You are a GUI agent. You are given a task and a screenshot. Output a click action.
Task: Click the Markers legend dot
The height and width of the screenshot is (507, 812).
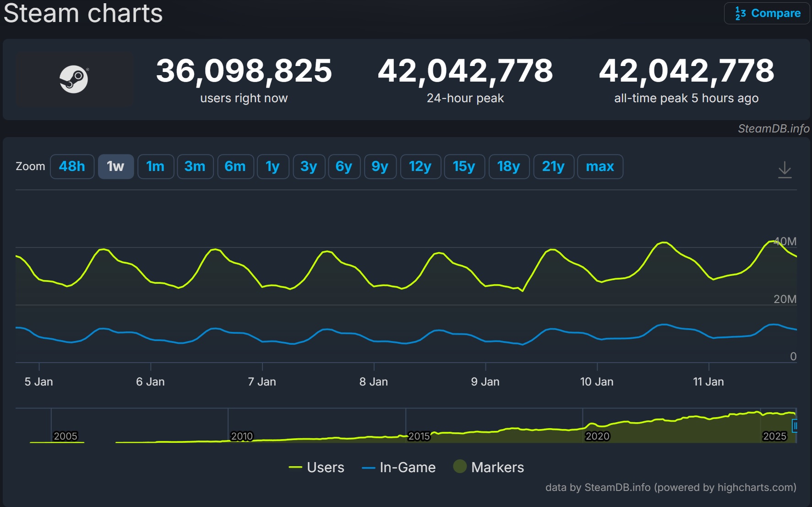click(461, 467)
